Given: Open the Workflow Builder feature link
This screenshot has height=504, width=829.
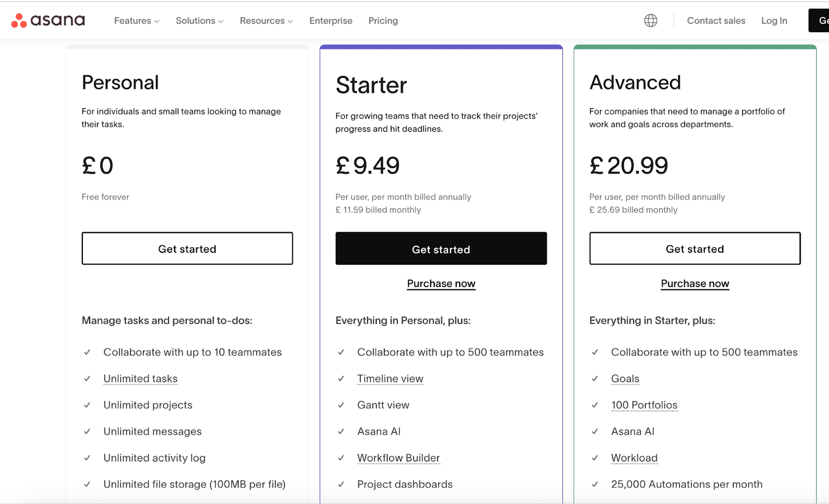Looking at the screenshot, I should click(x=398, y=458).
